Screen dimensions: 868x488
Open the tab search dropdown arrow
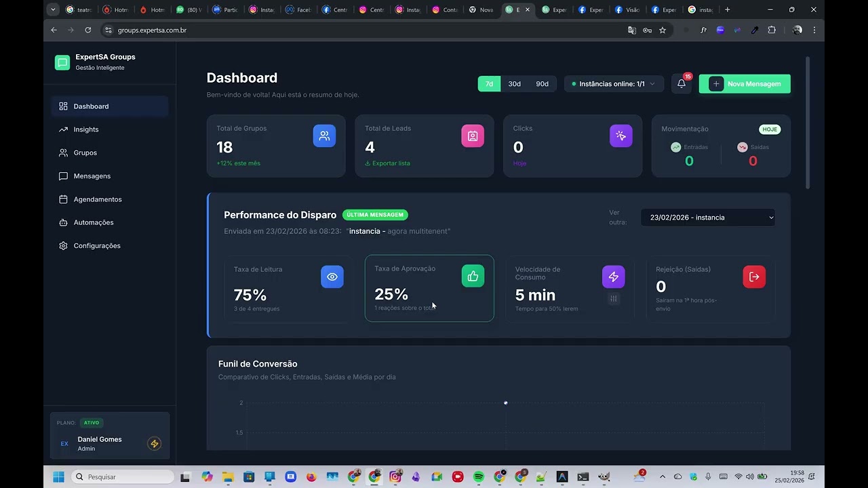pos(53,9)
